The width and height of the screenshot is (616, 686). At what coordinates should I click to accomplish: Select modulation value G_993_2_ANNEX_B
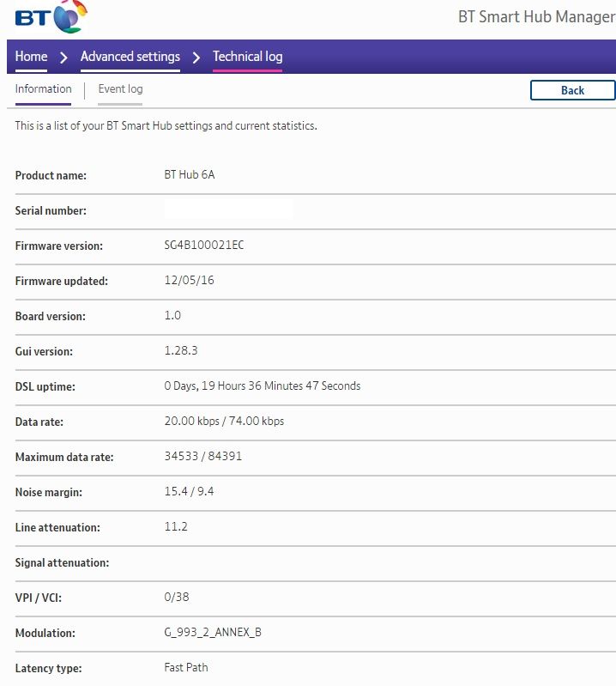pyautogui.click(x=213, y=632)
